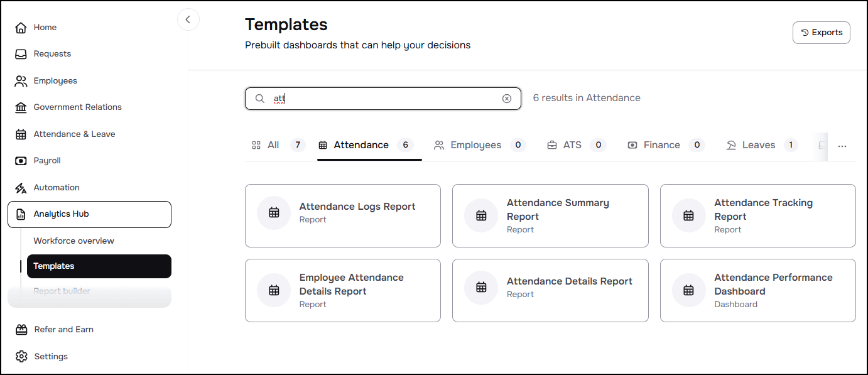Collapse the sidebar with the chevron button
This screenshot has height=375, width=868.
pyautogui.click(x=188, y=19)
